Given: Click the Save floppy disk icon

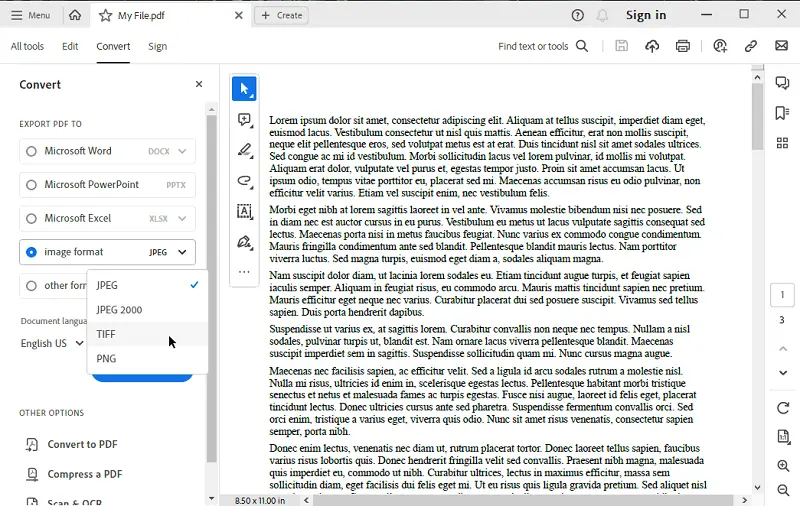Looking at the screenshot, I should click(621, 46).
